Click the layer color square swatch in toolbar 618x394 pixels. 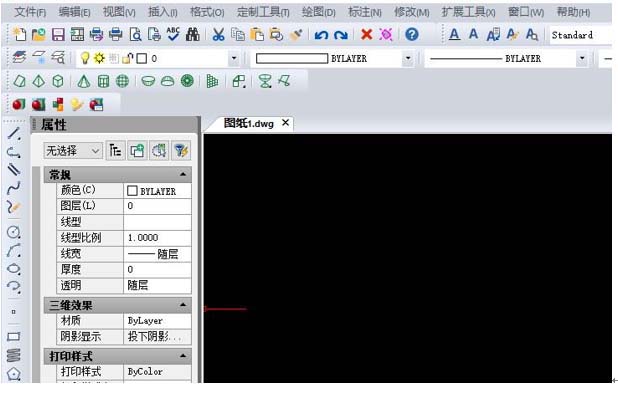[x=141, y=59]
